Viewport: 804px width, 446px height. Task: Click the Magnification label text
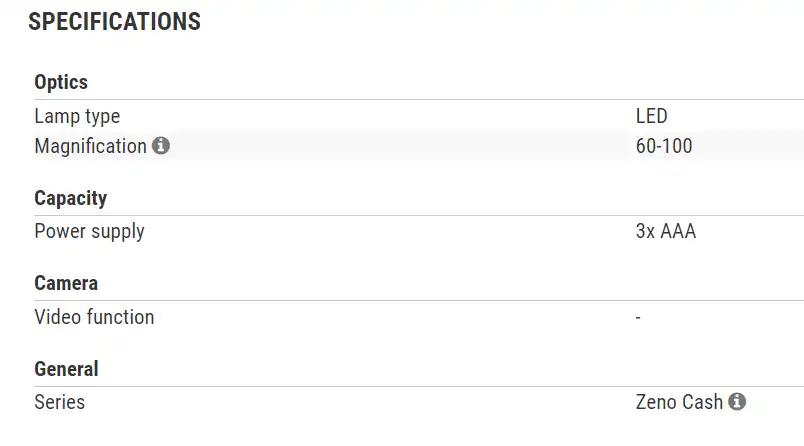point(90,146)
